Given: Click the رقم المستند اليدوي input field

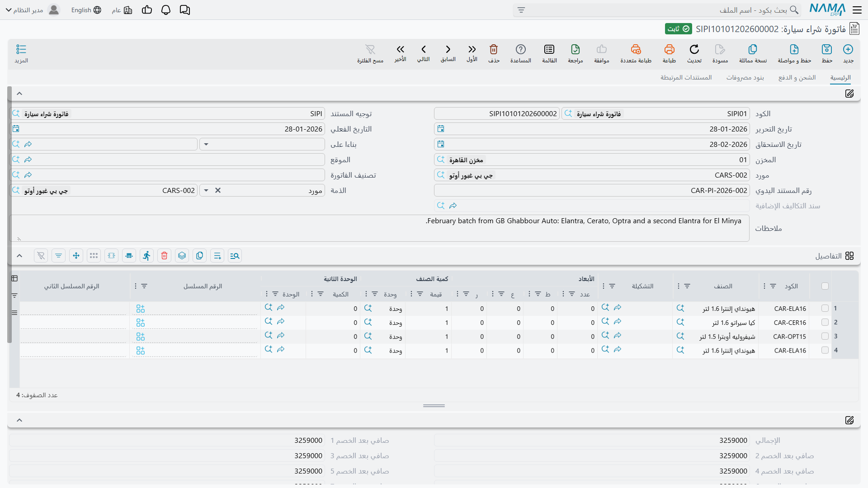Looking at the screenshot, I should [x=592, y=191].
